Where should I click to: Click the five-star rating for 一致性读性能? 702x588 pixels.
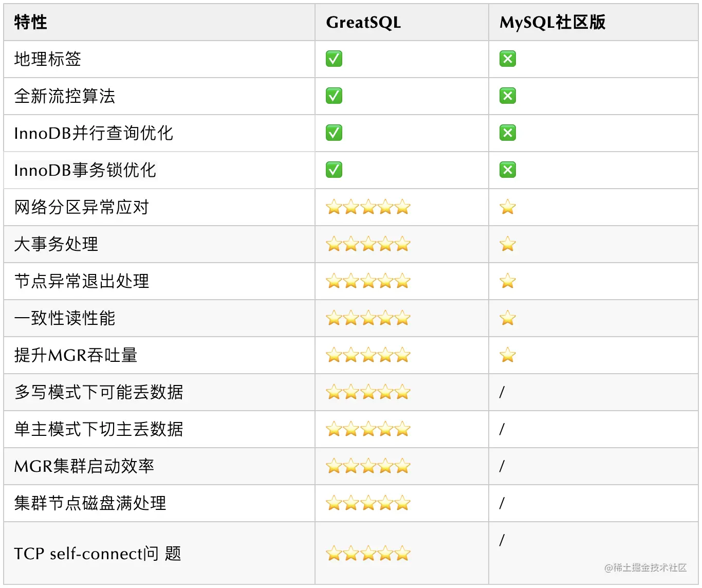368,318
